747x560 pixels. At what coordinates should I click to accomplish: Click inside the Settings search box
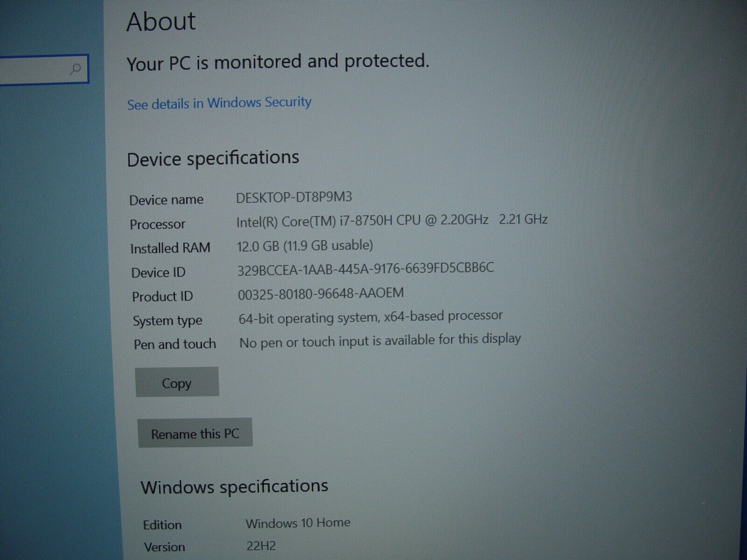click(x=43, y=70)
